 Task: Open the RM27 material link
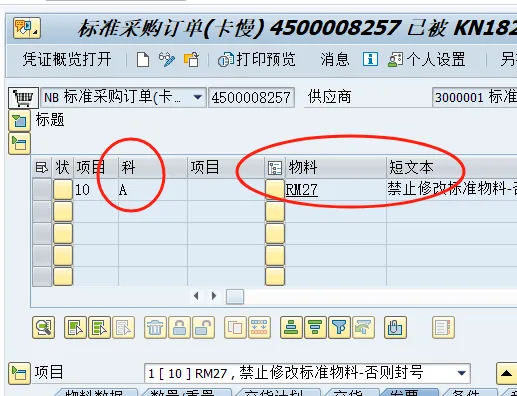point(302,190)
